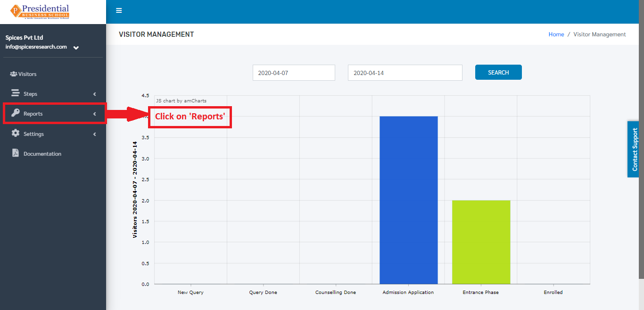The height and width of the screenshot is (310, 644).
Task: Open the Steps menu item
Action: (x=53, y=94)
